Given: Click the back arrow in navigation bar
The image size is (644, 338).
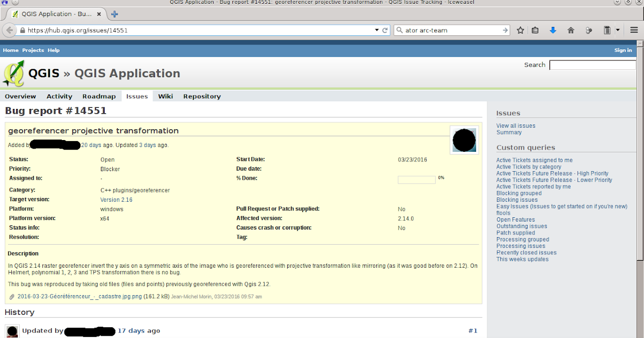Looking at the screenshot, I should pyautogui.click(x=10, y=30).
